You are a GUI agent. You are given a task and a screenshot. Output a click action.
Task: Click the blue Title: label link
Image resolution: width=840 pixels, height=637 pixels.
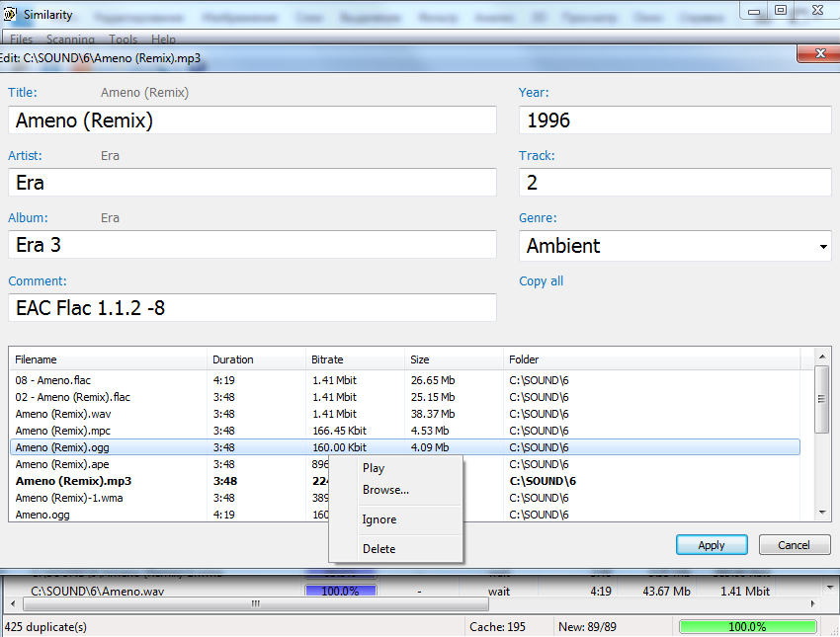23,92
